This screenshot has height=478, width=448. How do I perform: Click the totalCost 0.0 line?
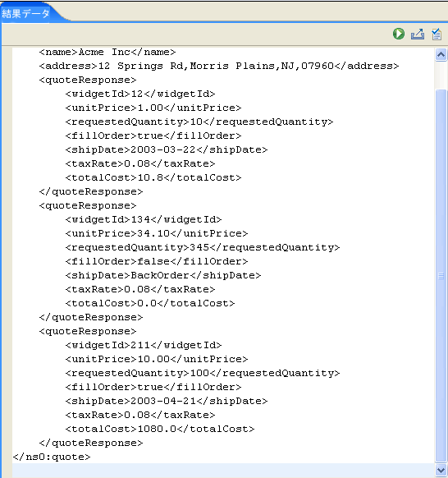click(150, 303)
